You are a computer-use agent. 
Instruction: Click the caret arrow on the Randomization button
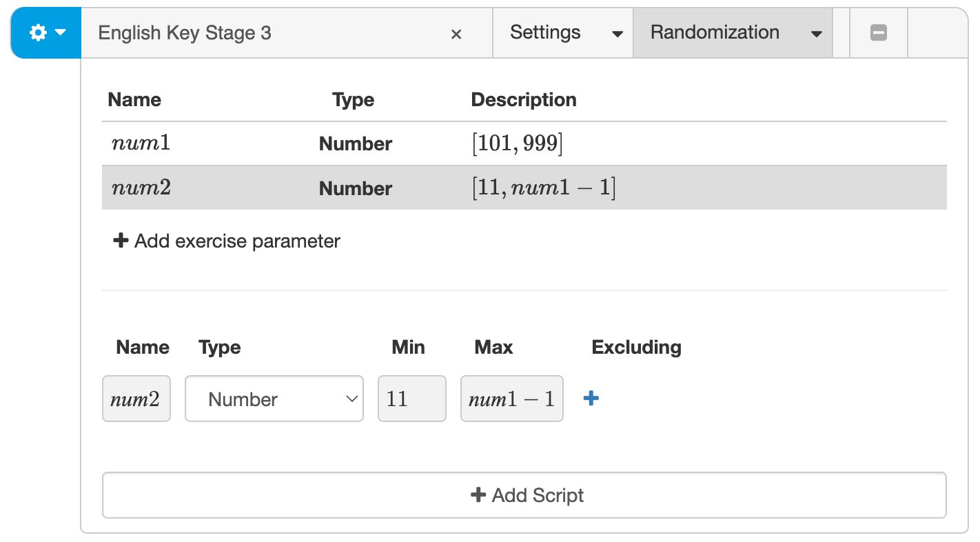[817, 32]
